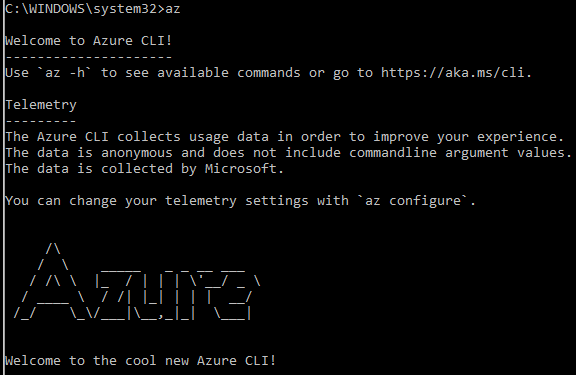This screenshot has height=375, width=576.
Task: Click the dashed line under Welcome heading
Action: (89, 57)
